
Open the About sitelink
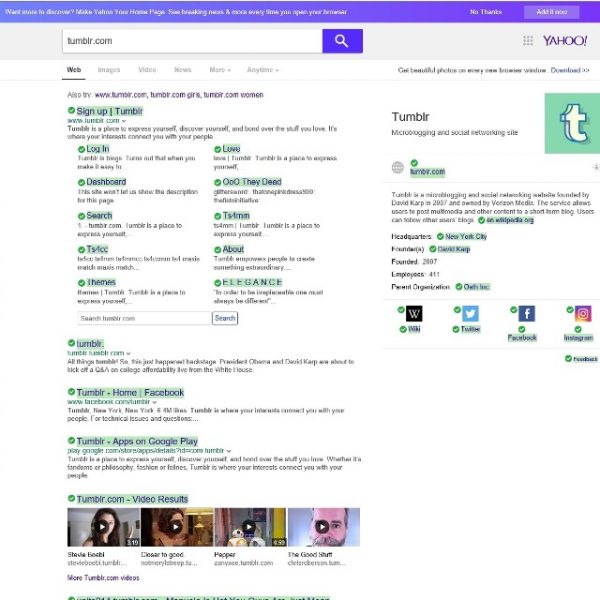233,249
